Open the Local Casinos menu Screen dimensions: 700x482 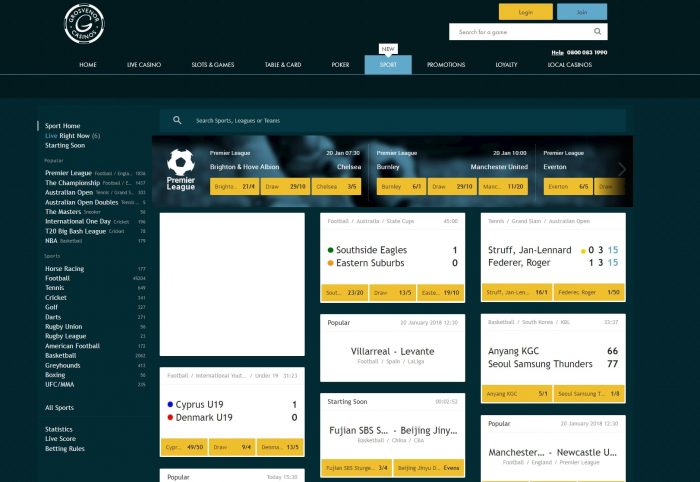[x=570, y=65]
